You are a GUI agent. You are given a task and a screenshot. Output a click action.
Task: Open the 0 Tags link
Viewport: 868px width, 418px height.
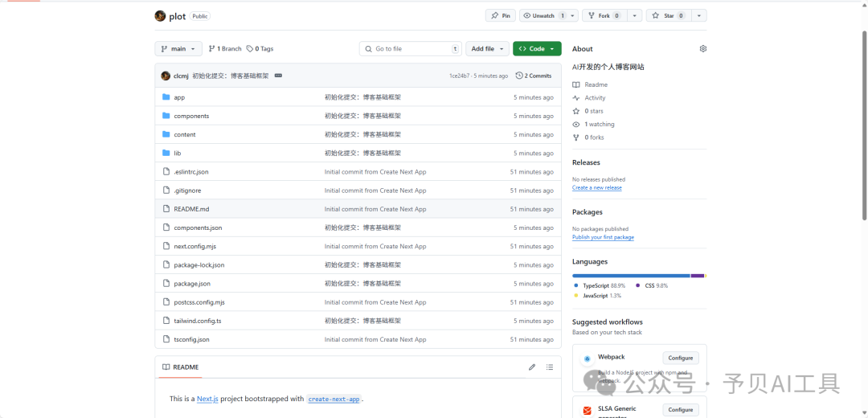[260, 49]
